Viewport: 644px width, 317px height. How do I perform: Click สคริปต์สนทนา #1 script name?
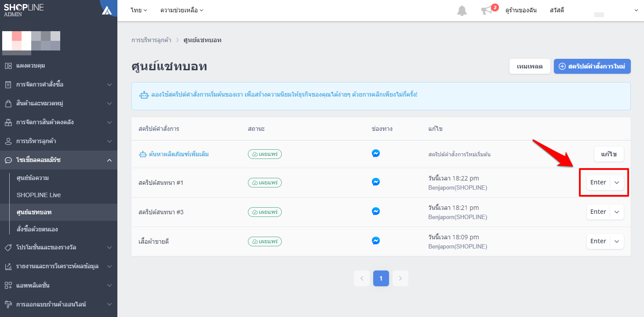click(161, 182)
